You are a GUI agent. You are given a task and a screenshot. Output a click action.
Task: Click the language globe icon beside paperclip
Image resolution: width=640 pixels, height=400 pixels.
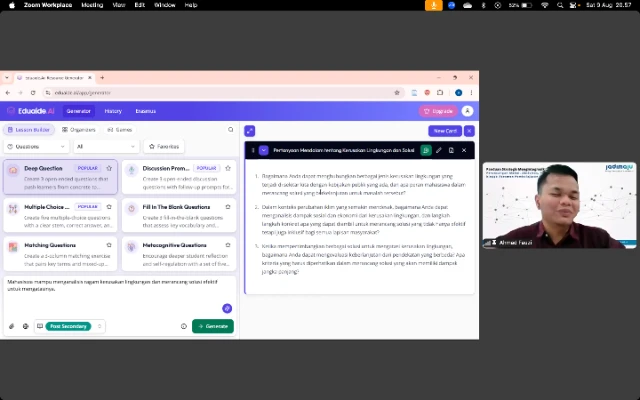(x=26, y=326)
